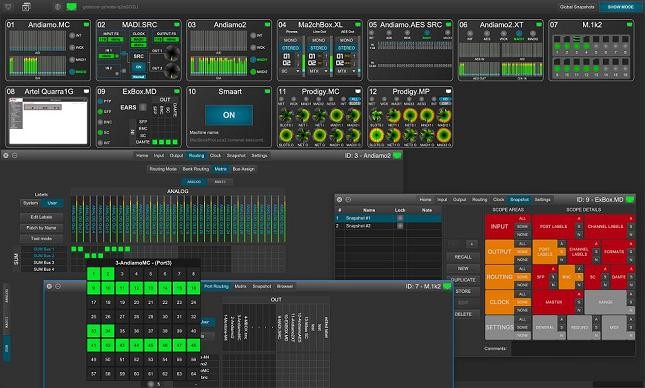Select the ANALOG matrix selector tab

[x=194, y=181]
